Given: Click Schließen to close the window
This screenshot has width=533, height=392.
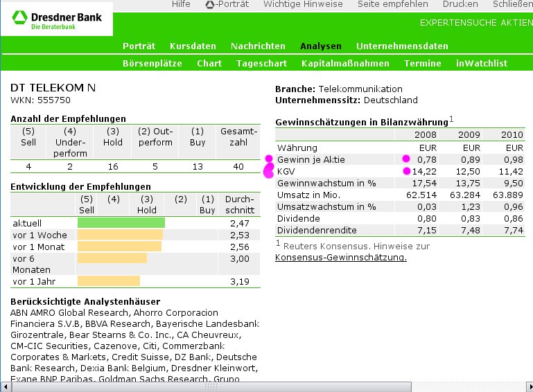Looking at the screenshot, I should click(513, 4).
